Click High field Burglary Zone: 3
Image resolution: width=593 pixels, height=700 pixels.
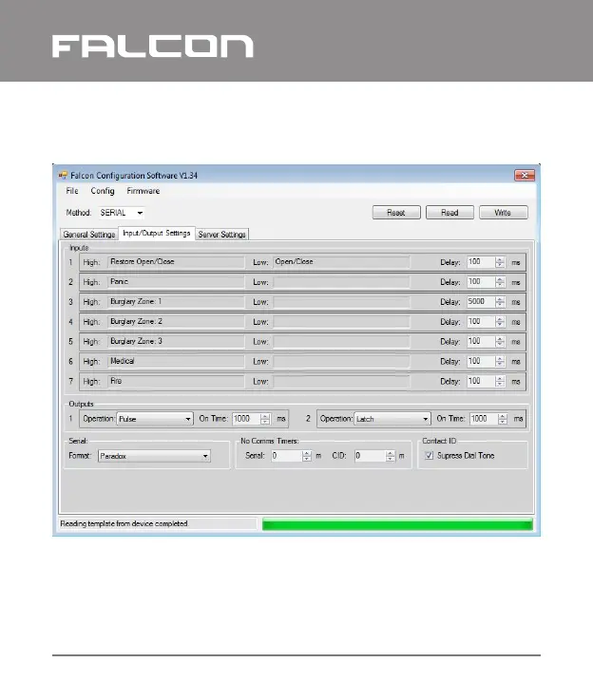coord(176,342)
